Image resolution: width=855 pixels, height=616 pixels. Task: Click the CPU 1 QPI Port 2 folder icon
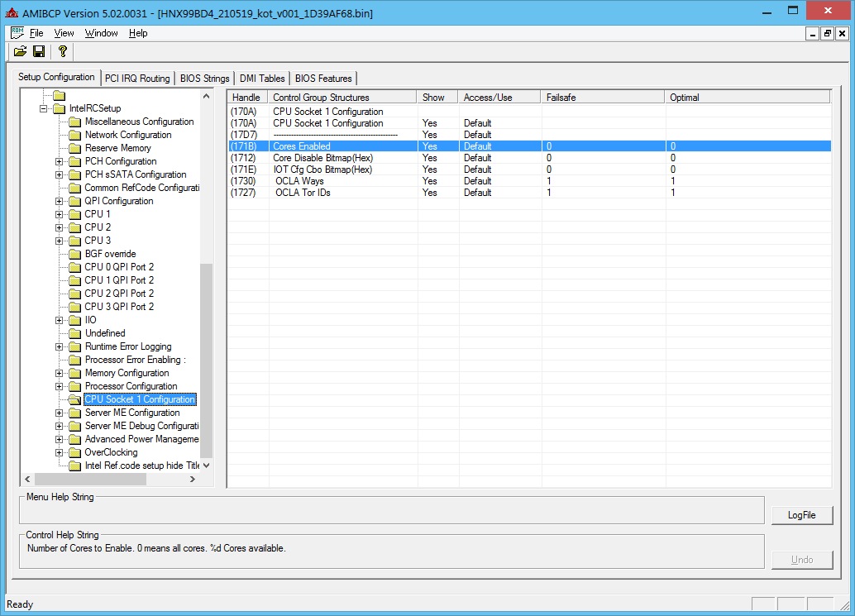pyautogui.click(x=75, y=280)
